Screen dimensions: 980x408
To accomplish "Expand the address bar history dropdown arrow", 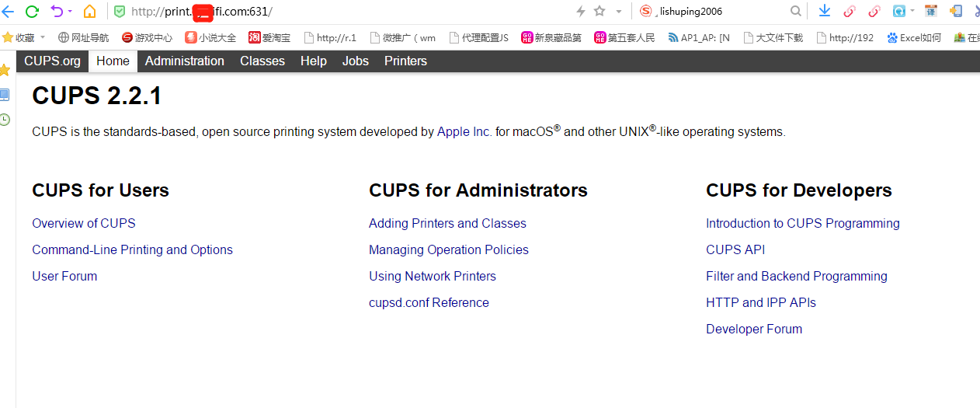I will (619, 12).
